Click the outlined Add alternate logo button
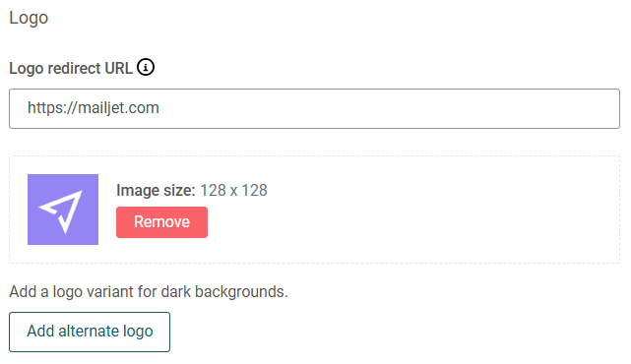The height and width of the screenshot is (364, 631). [90, 332]
